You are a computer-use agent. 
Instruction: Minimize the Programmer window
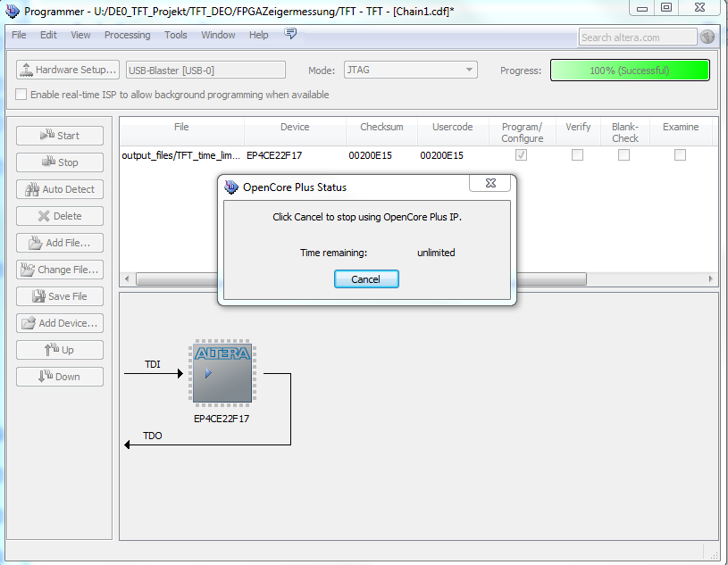[642, 8]
